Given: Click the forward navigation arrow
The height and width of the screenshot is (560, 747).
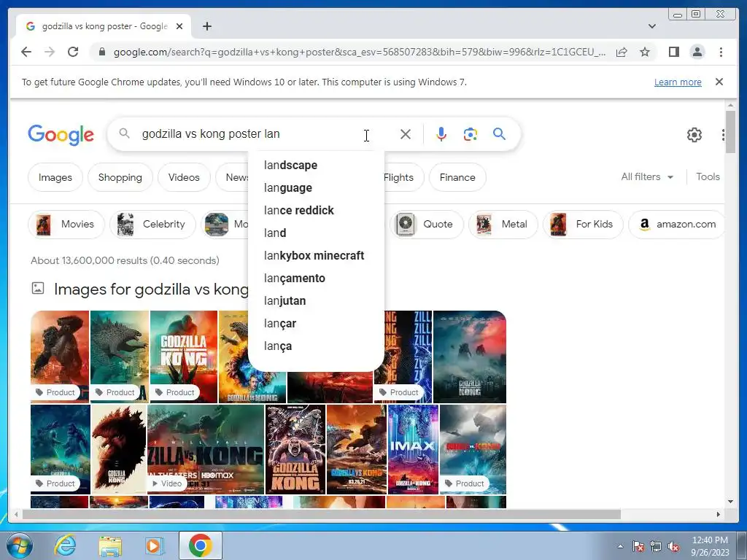Looking at the screenshot, I should [50, 52].
